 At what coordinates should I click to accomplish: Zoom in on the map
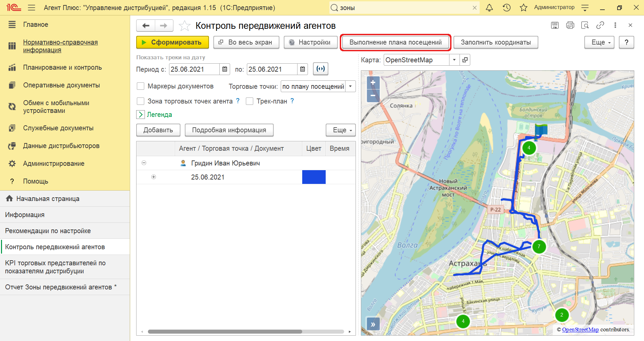373,82
